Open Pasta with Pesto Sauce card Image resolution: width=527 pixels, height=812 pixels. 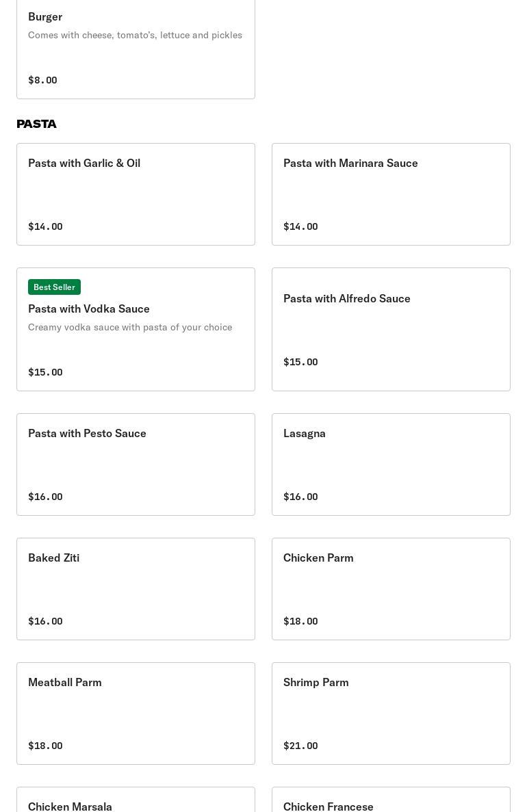136,464
